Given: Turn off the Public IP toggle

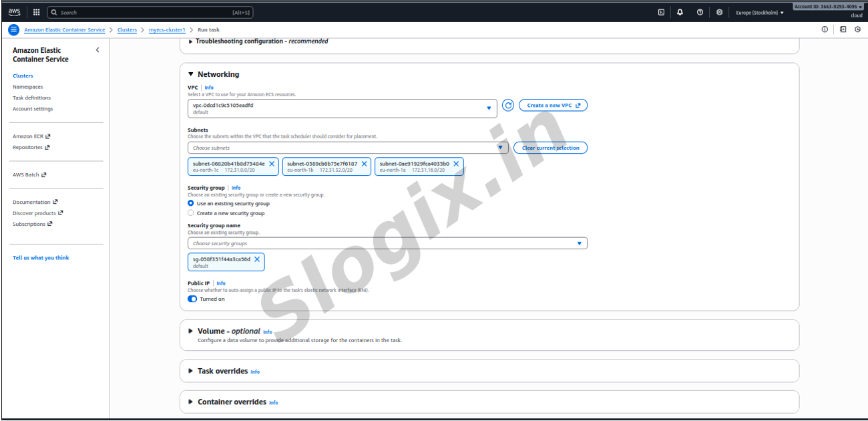Looking at the screenshot, I should pos(192,299).
